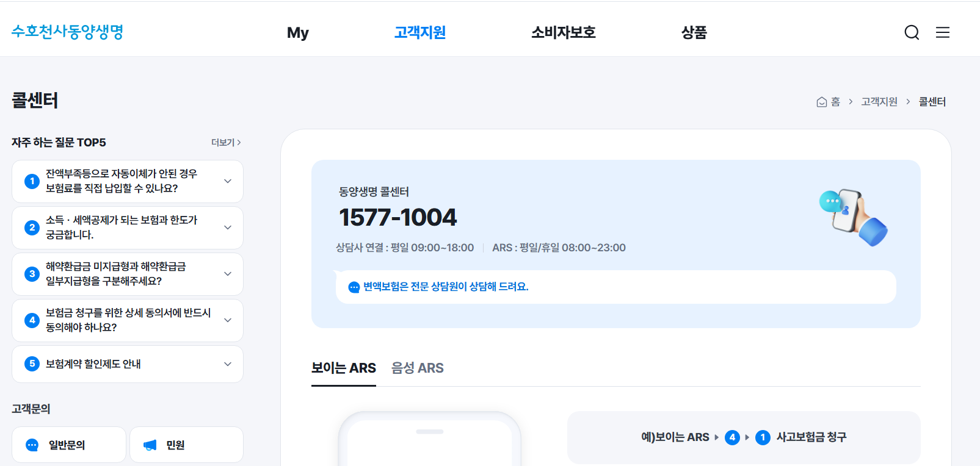Click FAQ text 잔액부족등으로 자동이체가 안된 경우
The image size is (980, 466).
point(122,174)
